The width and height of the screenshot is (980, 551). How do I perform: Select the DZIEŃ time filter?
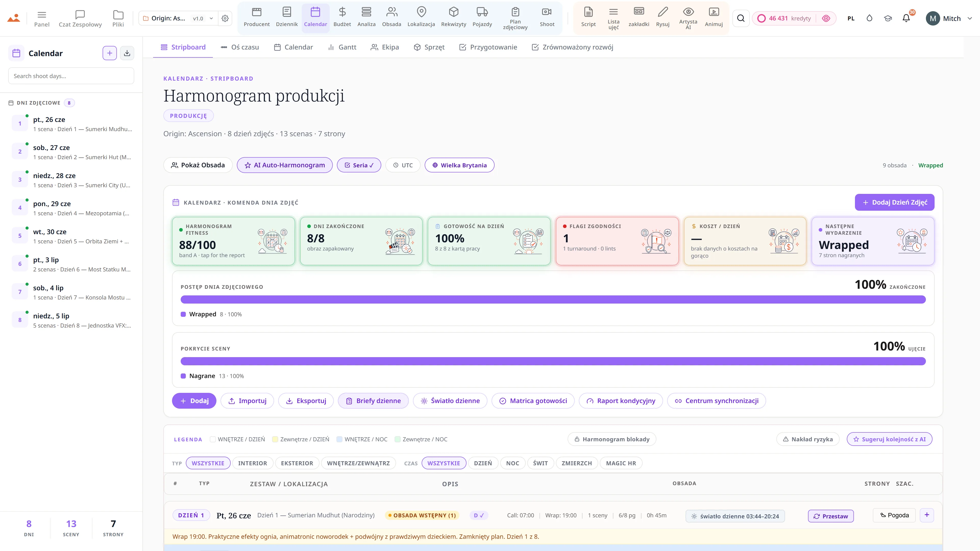coord(483,463)
